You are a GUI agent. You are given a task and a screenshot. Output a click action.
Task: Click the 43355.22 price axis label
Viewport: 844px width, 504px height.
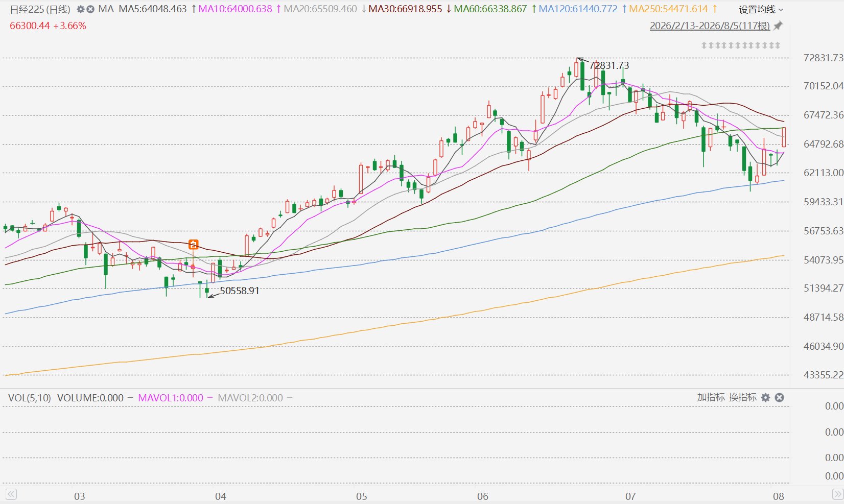(x=823, y=375)
